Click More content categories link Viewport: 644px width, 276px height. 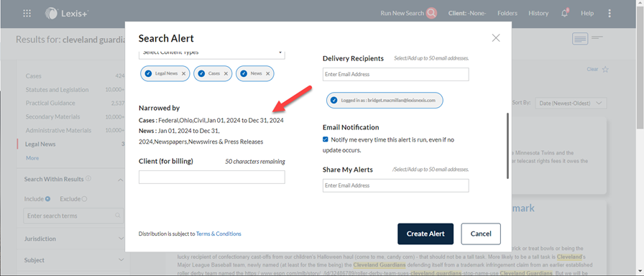tap(32, 157)
